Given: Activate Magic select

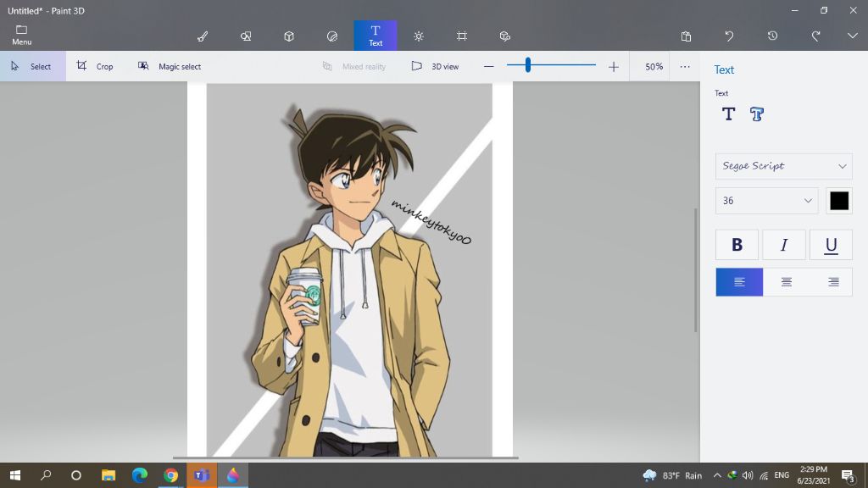Looking at the screenshot, I should [170, 66].
